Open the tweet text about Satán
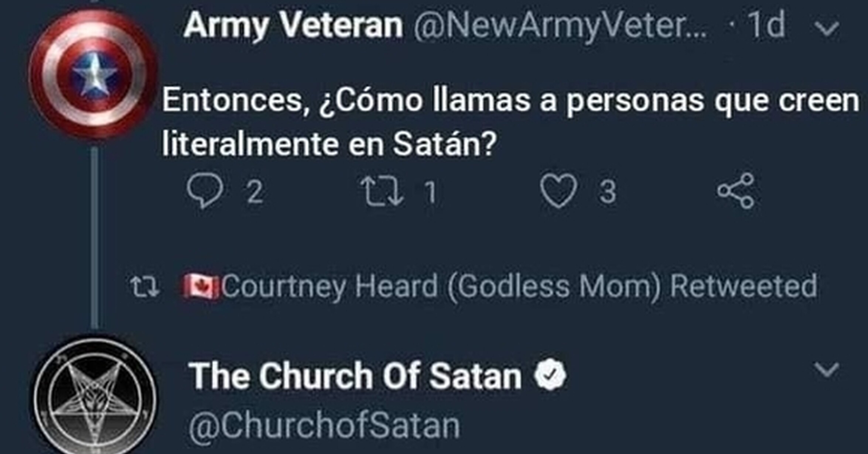 click(510, 122)
